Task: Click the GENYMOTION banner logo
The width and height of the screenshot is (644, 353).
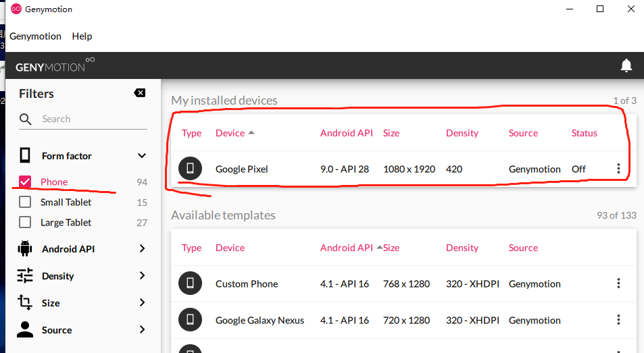Action: coord(55,65)
